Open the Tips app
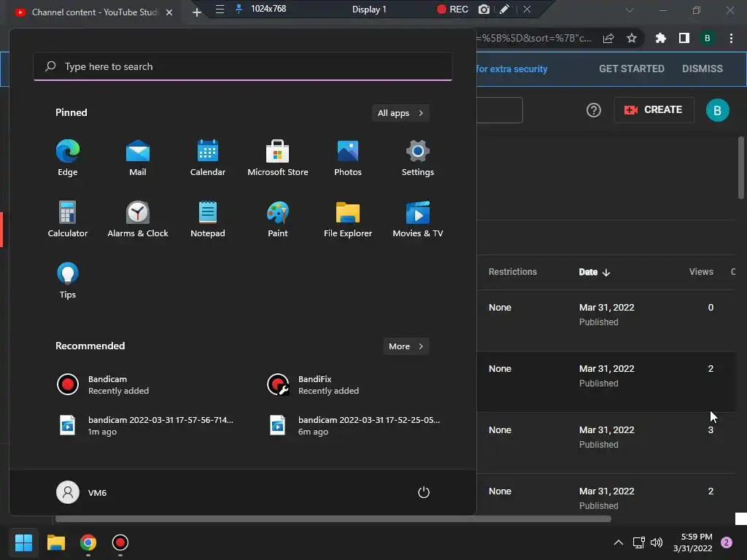Screen dimensions: 747x560 [68, 281]
